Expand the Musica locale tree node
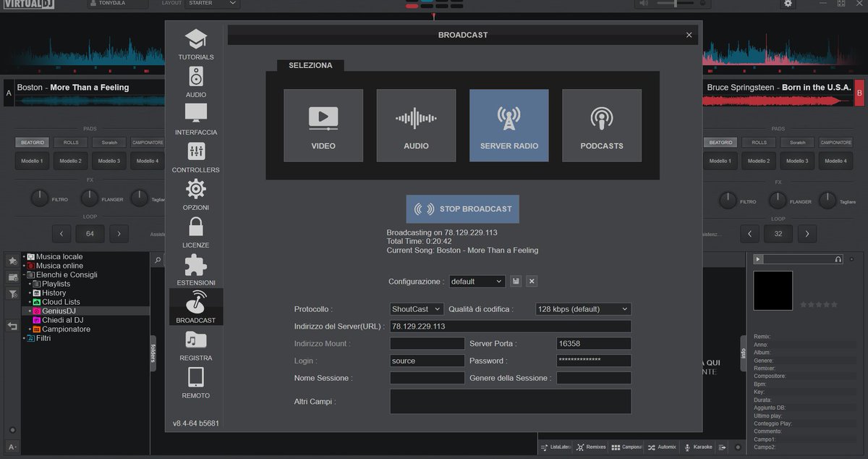 (x=24, y=257)
